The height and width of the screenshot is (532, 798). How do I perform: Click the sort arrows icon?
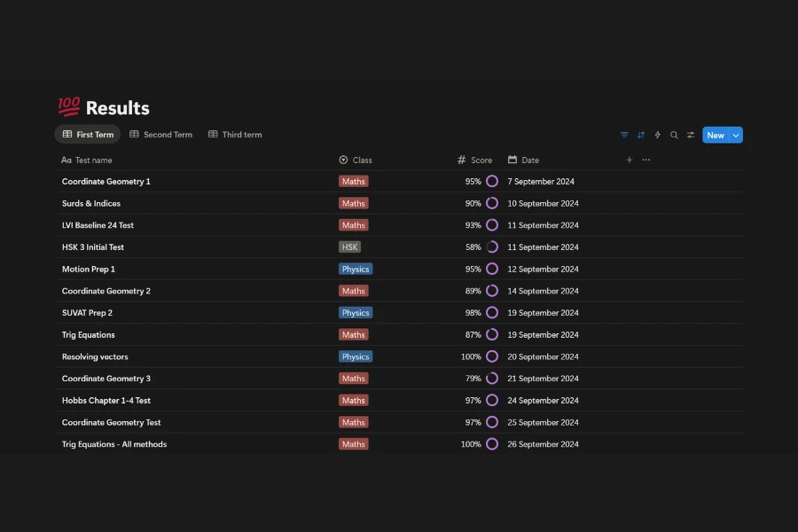pos(641,135)
